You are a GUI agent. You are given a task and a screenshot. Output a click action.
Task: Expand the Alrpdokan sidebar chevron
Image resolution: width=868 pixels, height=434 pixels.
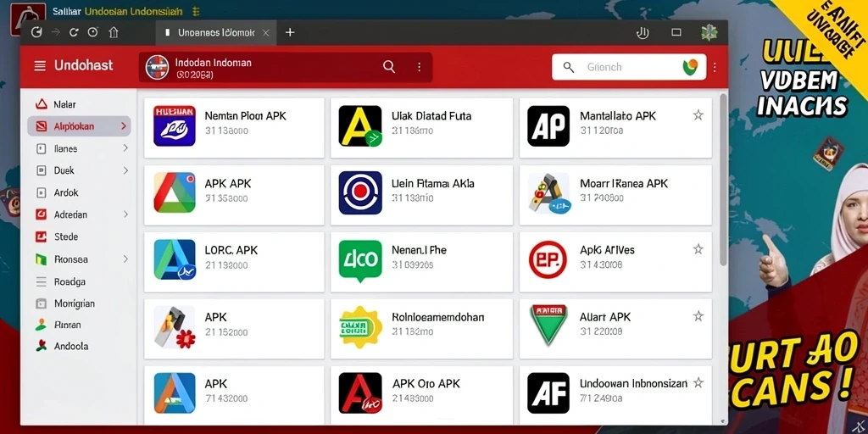coord(124,127)
